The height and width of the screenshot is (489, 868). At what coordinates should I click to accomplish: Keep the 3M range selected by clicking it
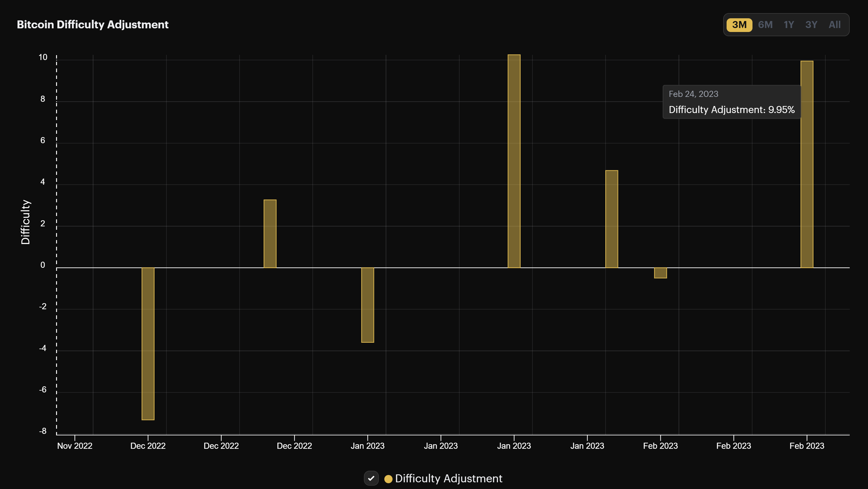pyautogui.click(x=739, y=24)
